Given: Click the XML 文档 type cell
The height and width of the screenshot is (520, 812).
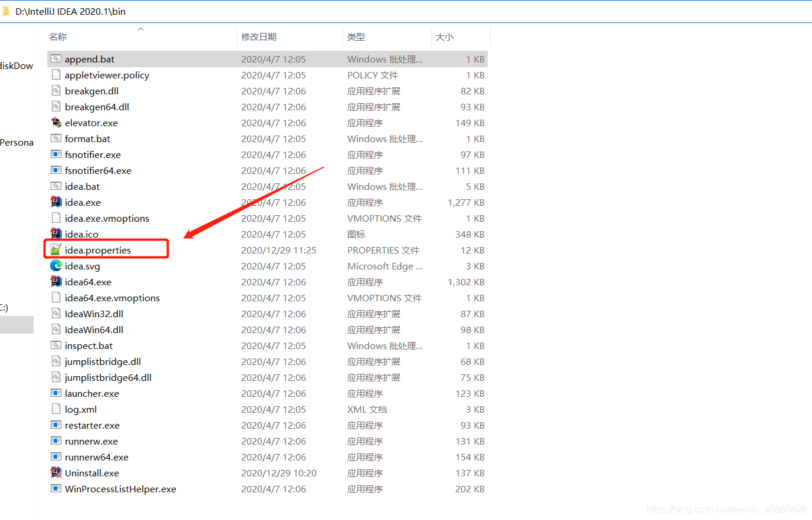Looking at the screenshot, I should click(x=367, y=409).
